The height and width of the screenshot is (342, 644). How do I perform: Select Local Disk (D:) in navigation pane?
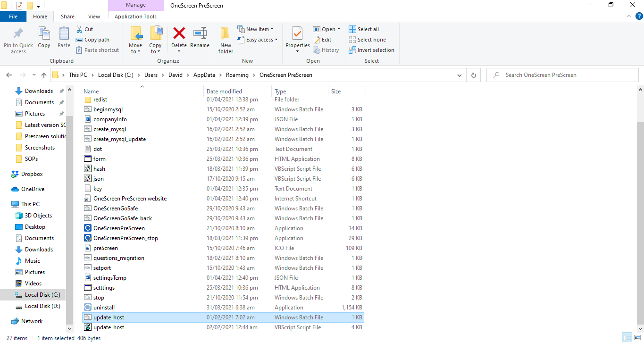(38, 306)
